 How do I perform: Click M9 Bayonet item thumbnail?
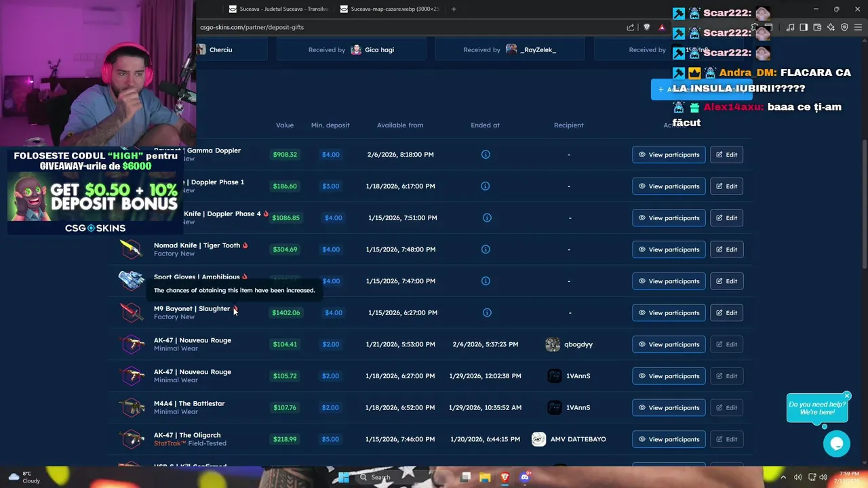(132, 312)
